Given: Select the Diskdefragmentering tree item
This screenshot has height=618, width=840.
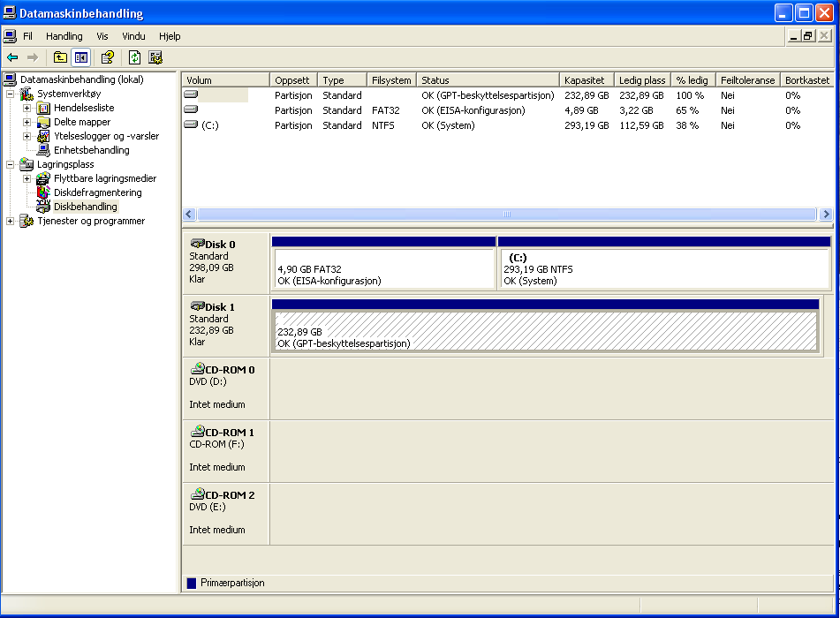Looking at the screenshot, I should tap(97, 192).
